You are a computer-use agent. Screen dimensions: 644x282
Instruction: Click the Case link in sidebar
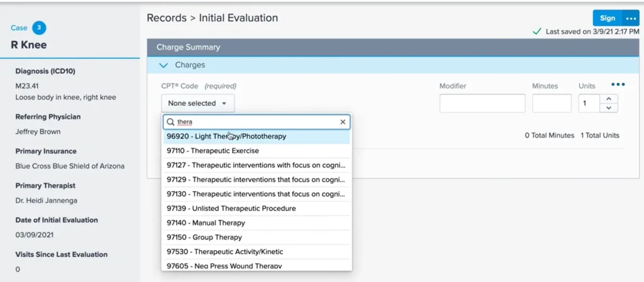19,28
